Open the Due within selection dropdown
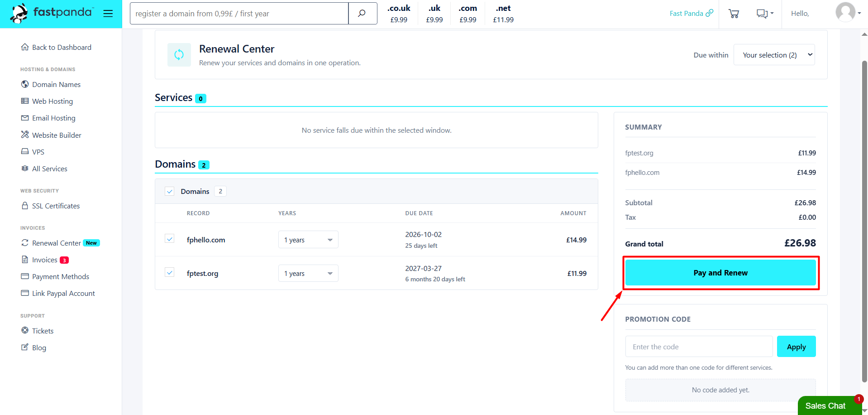Screen dimensions: 868x415 pos(774,55)
